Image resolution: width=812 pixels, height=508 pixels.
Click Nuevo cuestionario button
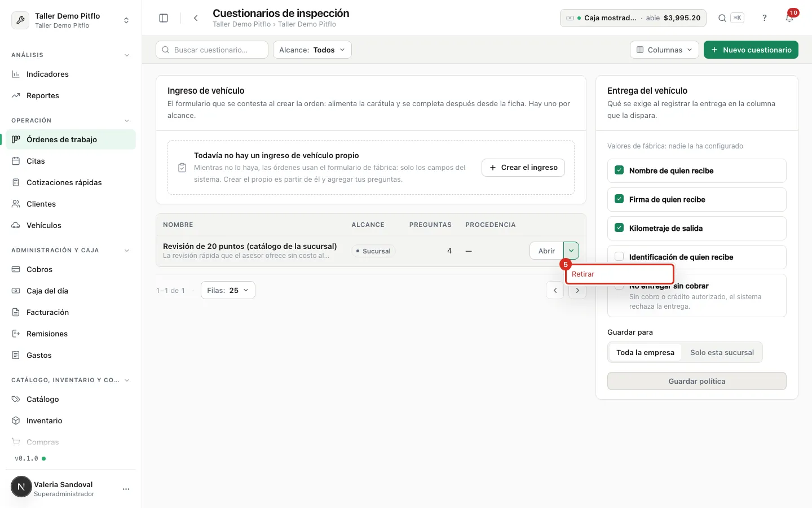coord(751,50)
